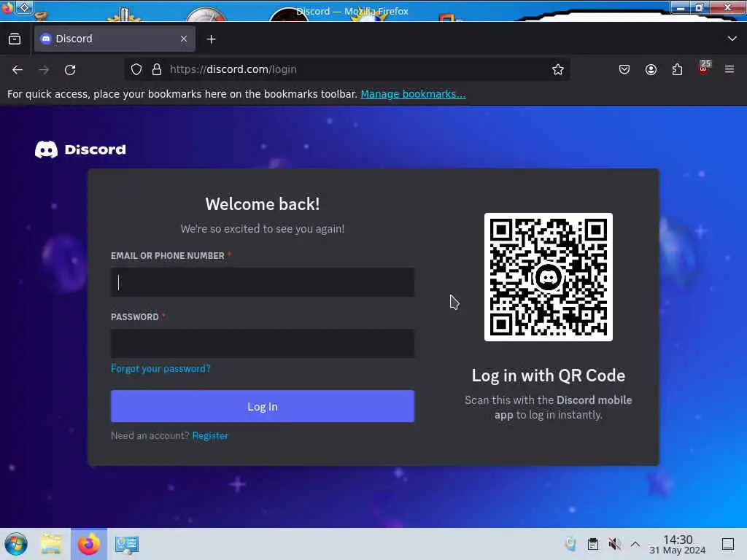
Task: Open the extensions puzzle icon
Action: tap(677, 69)
